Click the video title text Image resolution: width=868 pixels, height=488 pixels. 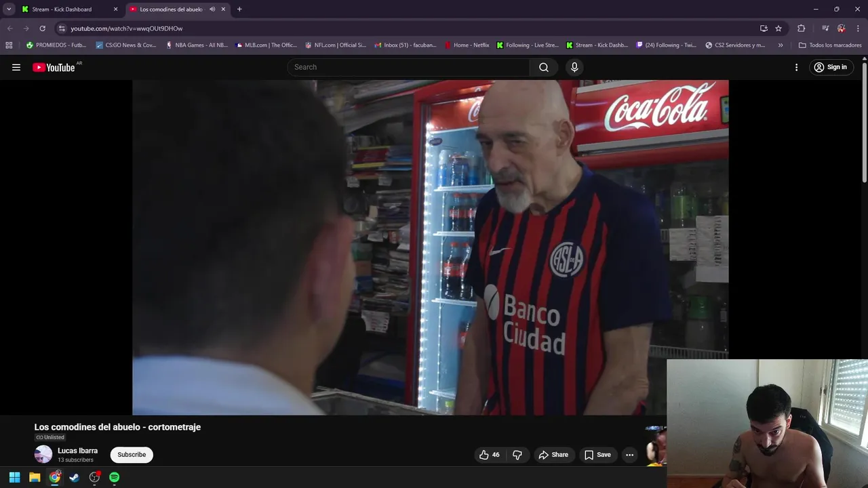click(117, 427)
